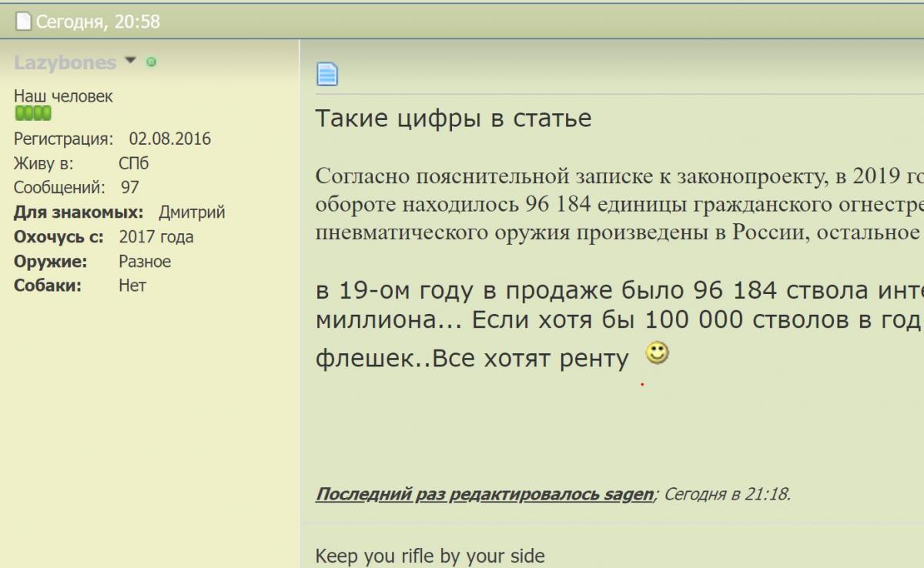Click the registration date 02.08.2016
This screenshot has width=924, height=568.
click(x=169, y=139)
